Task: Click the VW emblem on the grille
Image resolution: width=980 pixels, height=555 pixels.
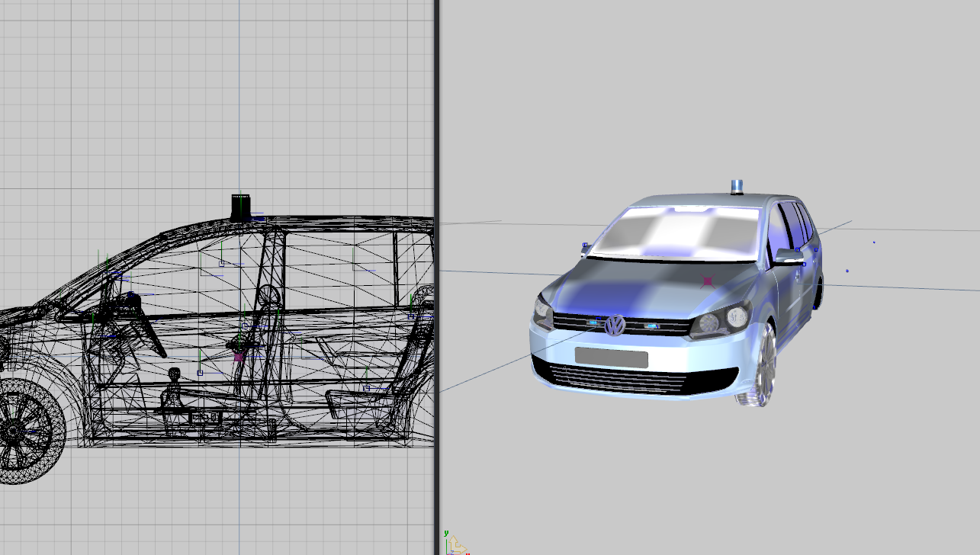Action: click(615, 326)
